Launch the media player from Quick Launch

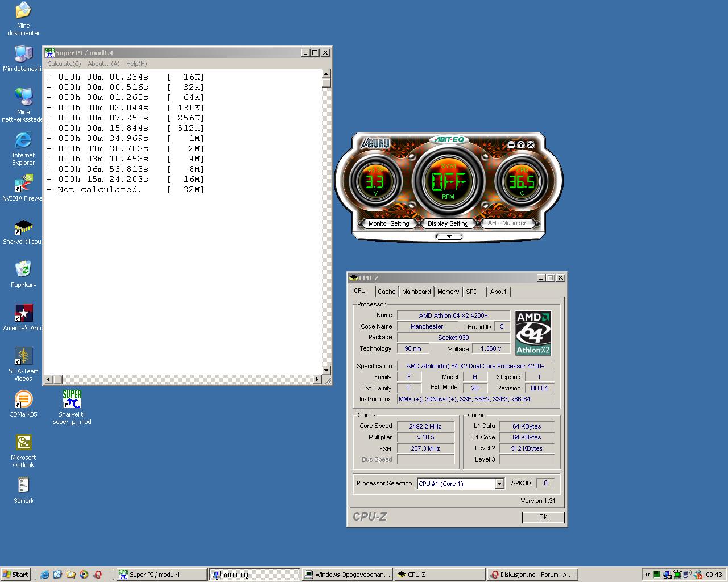(84, 575)
